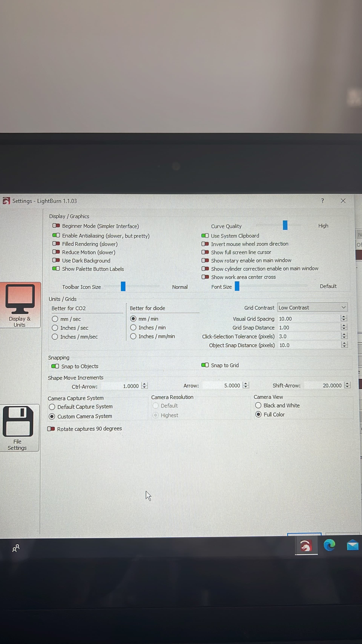Click the Object Snap Distance stepper arrows
362x644 pixels.
point(344,345)
